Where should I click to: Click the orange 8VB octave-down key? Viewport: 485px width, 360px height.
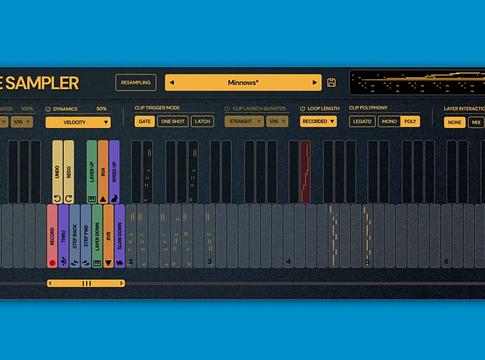(x=108, y=236)
